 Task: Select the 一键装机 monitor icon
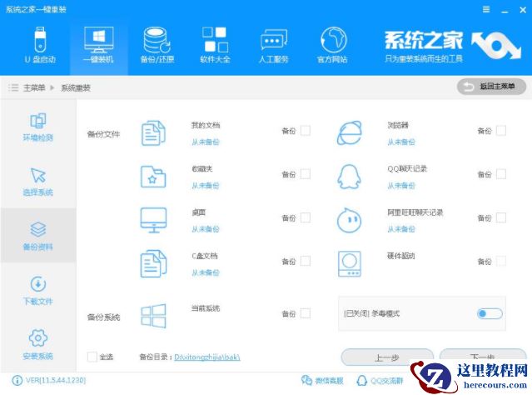tap(99, 40)
